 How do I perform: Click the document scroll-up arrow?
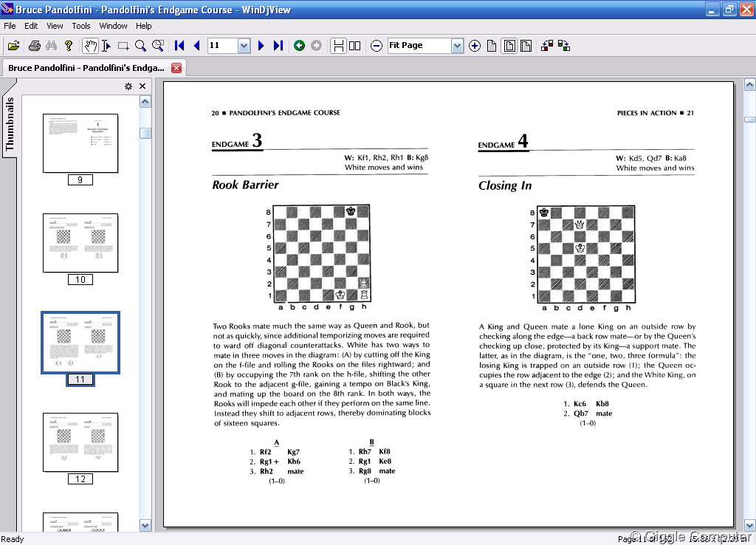[x=750, y=85]
